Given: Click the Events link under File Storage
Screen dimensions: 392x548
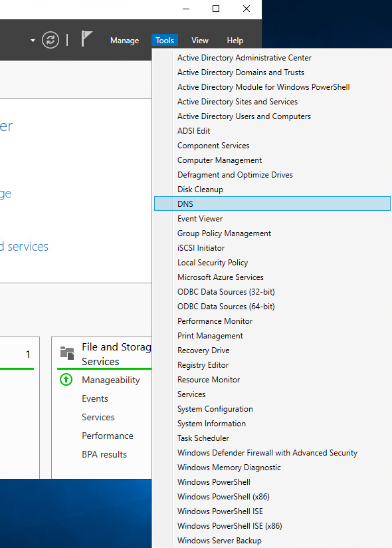Looking at the screenshot, I should (95, 398).
